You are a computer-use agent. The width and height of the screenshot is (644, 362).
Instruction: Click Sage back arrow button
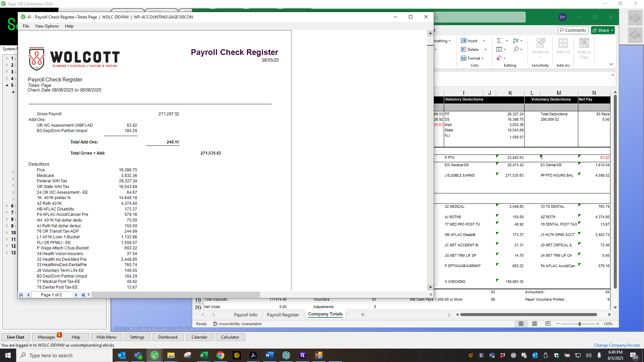tap(635, 35)
